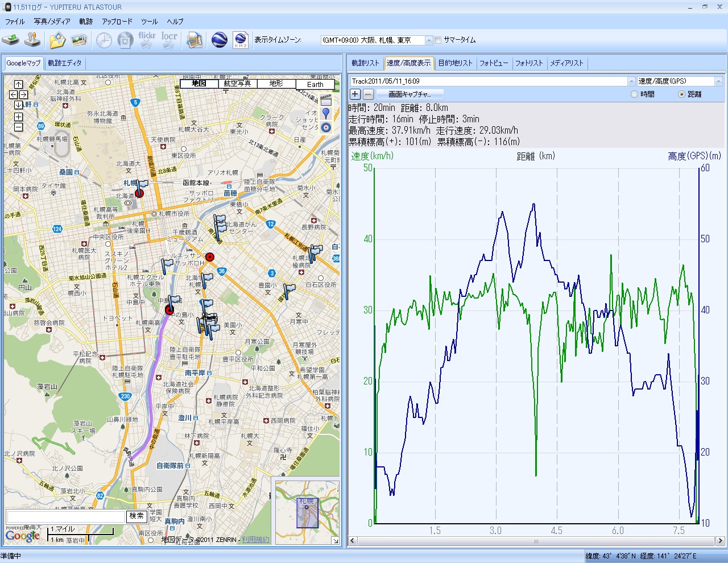Collapse the overview minimap arrow
The width and height of the screenshot is (728, 563).
click(335, 540)
